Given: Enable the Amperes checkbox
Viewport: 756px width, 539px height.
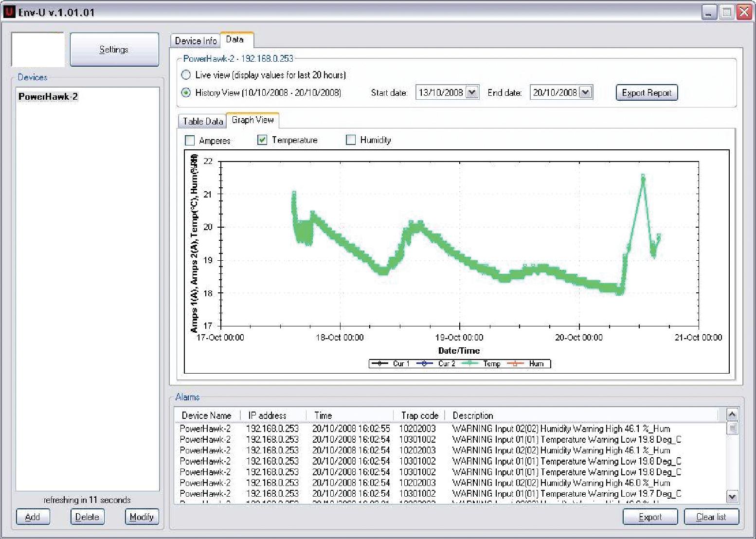Looking at the screenshot, I should 190,140.
